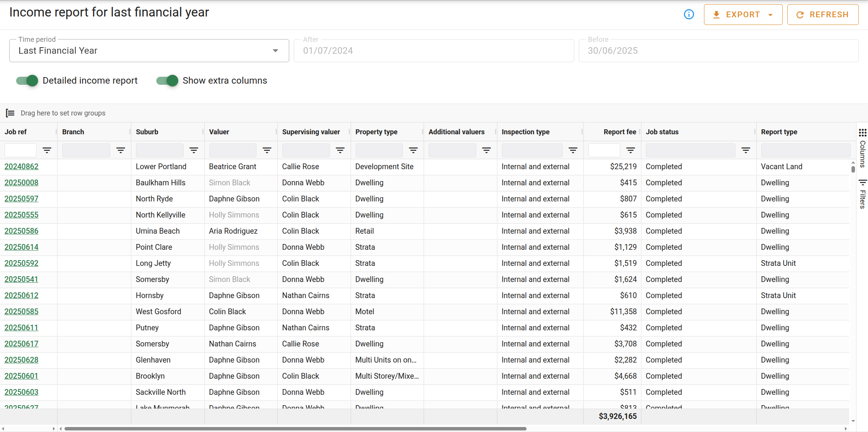
Task: Sort by Job ref column header
Action: tap(16, 132)
